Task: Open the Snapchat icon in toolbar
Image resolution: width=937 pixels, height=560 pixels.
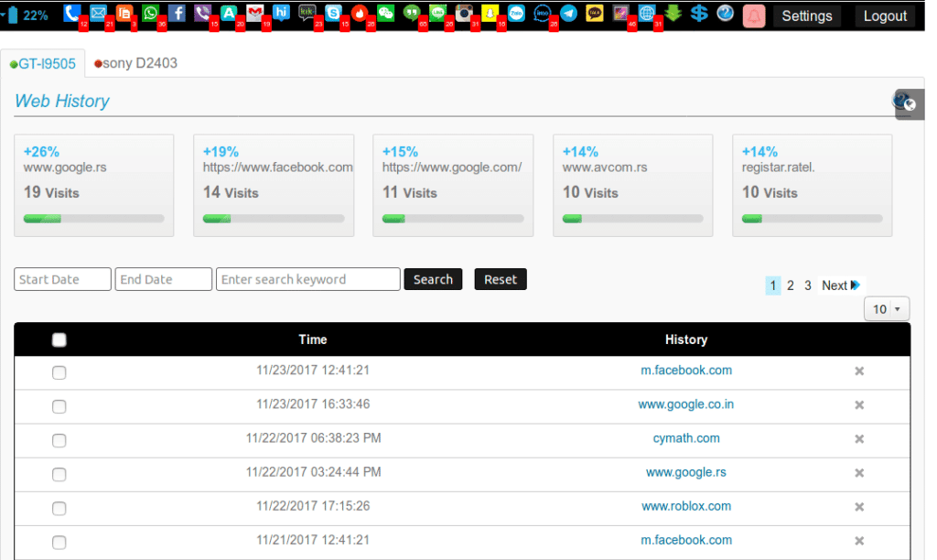Action: [490, 13]
